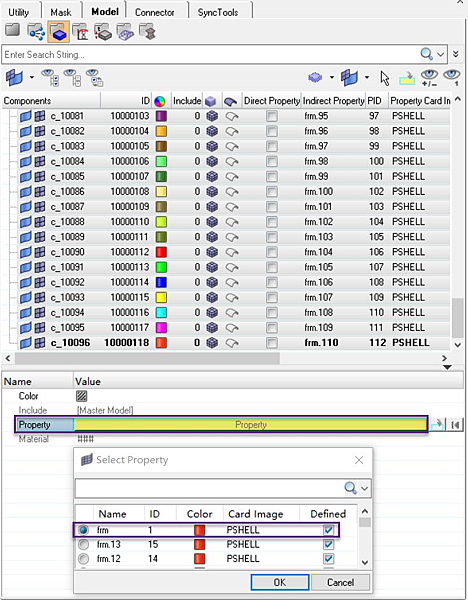Open the Utility tab

[x=18, y=12]
